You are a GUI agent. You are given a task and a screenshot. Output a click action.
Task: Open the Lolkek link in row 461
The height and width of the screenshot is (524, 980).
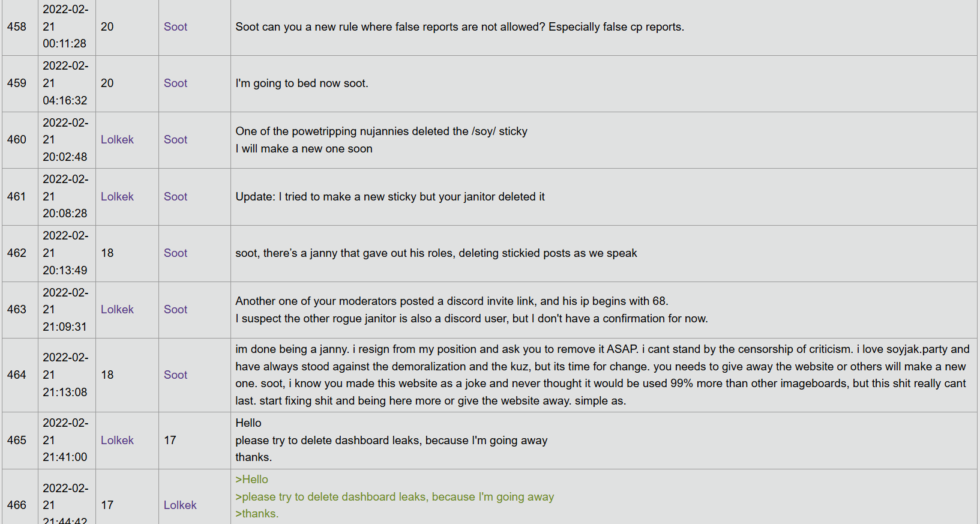pyautogui.click(x=117, y=197)
